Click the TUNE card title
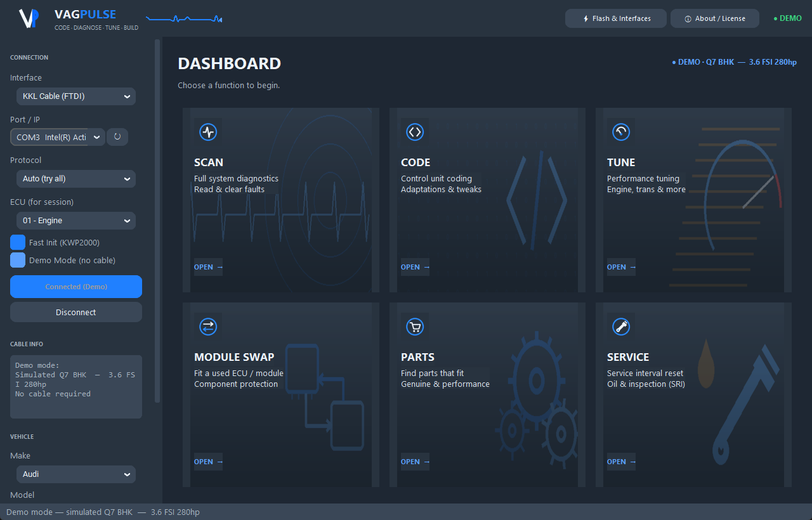The image size is (812, 520). pos(621,162)
